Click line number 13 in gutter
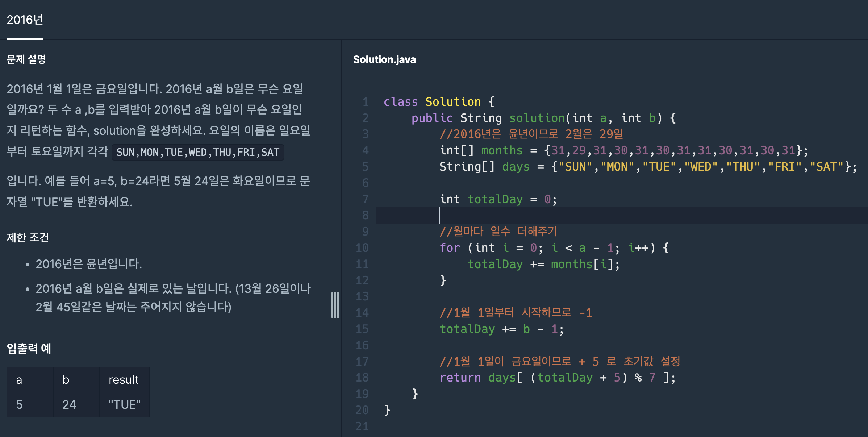Screen dimensions: 868x437 click(362, 296)
